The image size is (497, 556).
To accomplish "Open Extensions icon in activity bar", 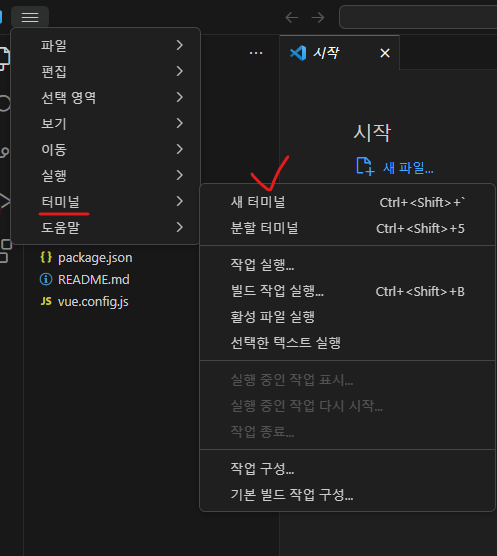I will 5,251.
